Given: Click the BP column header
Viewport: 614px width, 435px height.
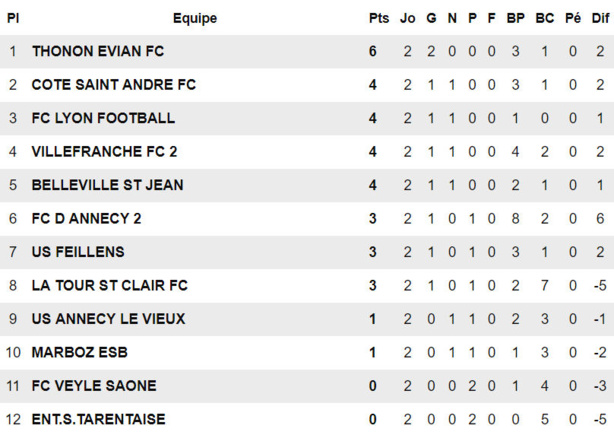Looking at the screenshot, I should point(515,18).
